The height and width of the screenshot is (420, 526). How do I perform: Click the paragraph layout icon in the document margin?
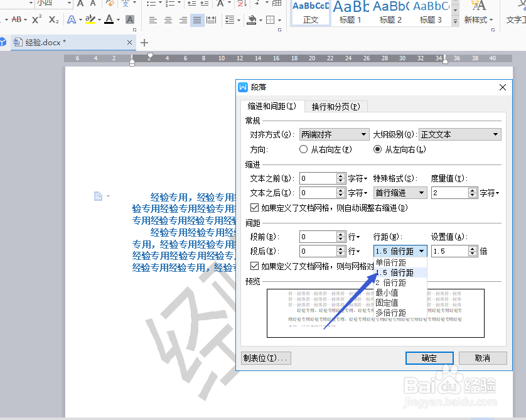pos(98,196)
